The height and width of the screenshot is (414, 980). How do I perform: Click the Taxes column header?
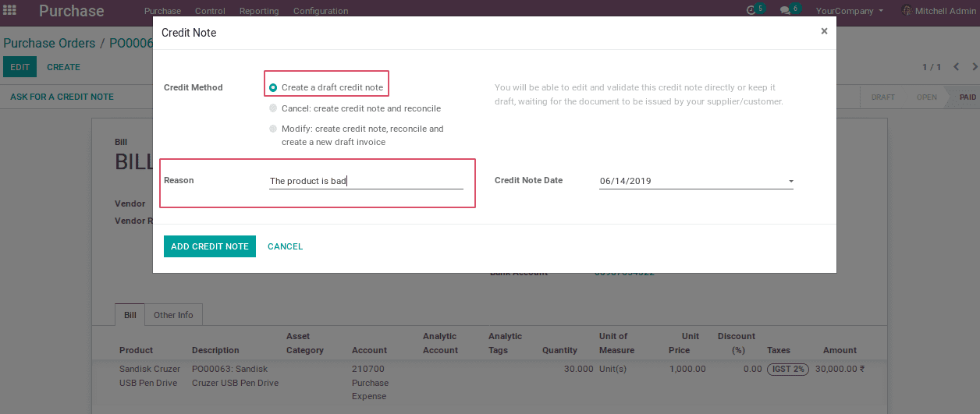[x=779, y=350]
